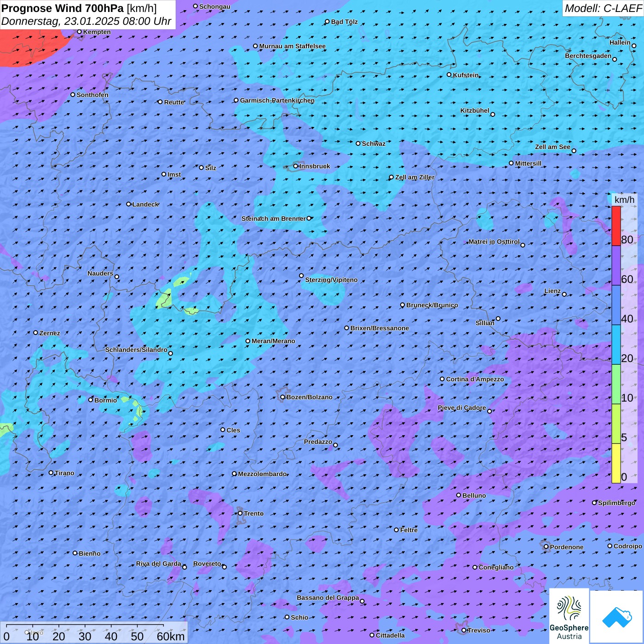Click the yellow 0 km/h legend swatch
The image size is (644, 644).
[616, 463]
